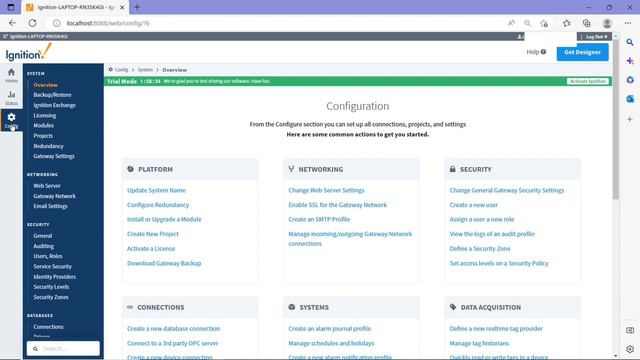Click the read aloud icon in address bar
This screenshot has width=640, height=360.
[x=511, y=23]
